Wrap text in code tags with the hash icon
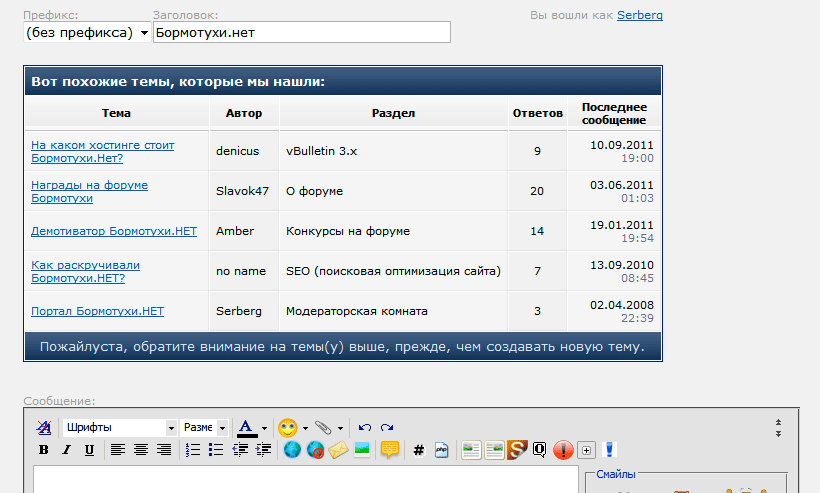The image size is (820, 493). click(418, 450)
